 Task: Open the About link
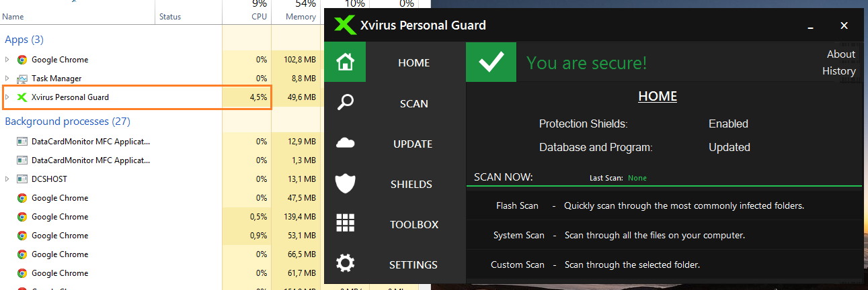841,54
